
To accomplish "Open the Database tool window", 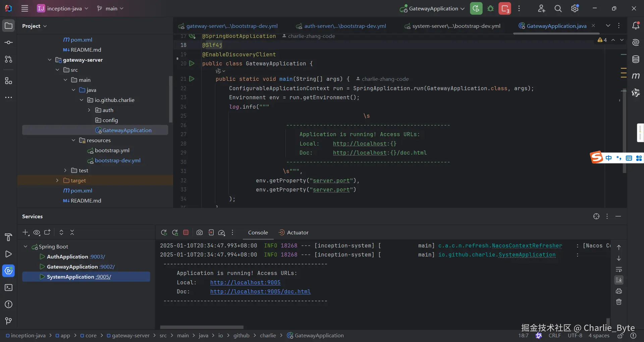I will (636, 59).
